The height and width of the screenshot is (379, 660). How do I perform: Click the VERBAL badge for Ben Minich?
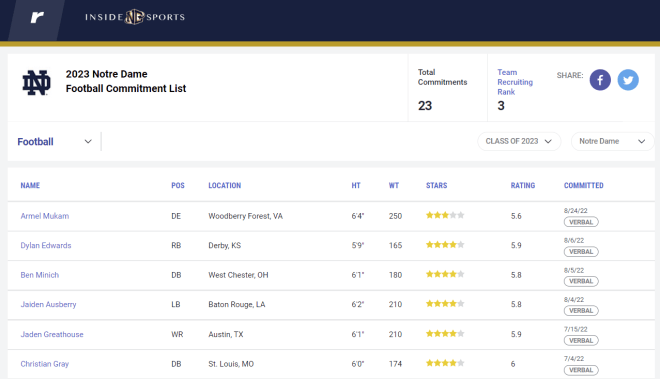[x=581, y=281]
